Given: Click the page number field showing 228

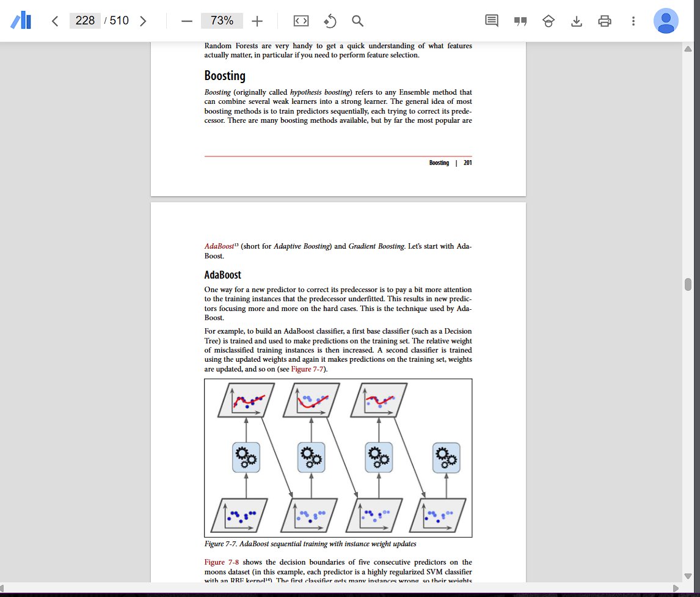Looking at the screenshot, I should click(x=85, y=21).
